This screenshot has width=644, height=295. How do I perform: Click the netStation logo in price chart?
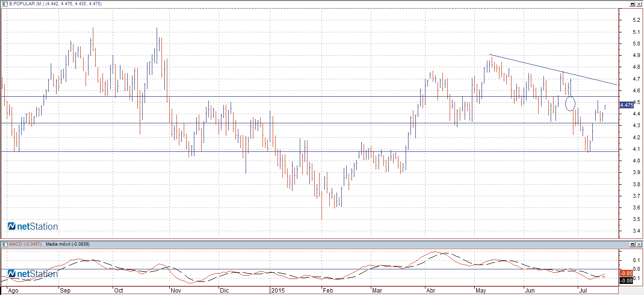pos(33,226)
